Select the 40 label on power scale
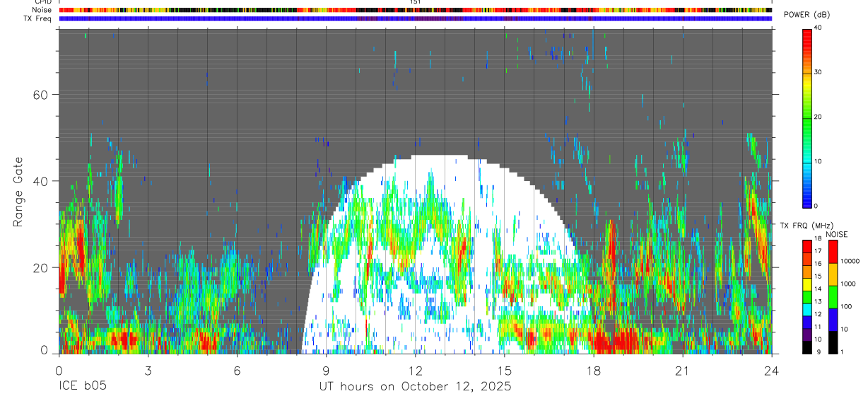 (x=819, y=28)
